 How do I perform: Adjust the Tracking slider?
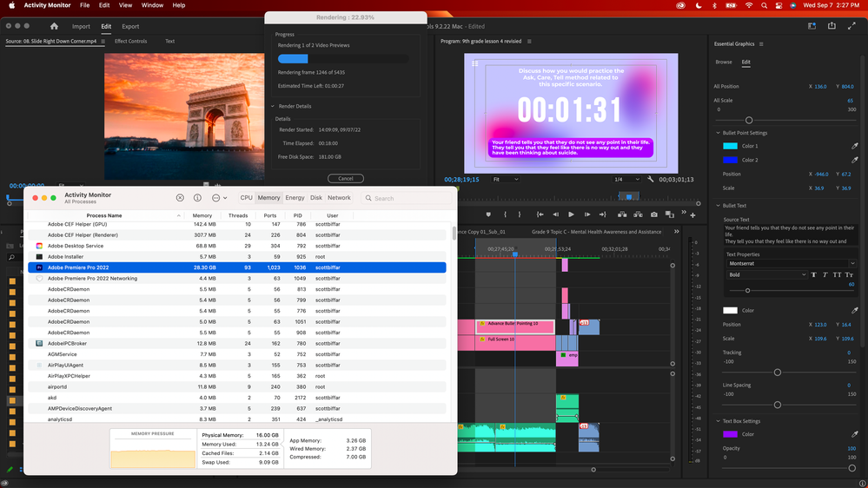[778, 373]
